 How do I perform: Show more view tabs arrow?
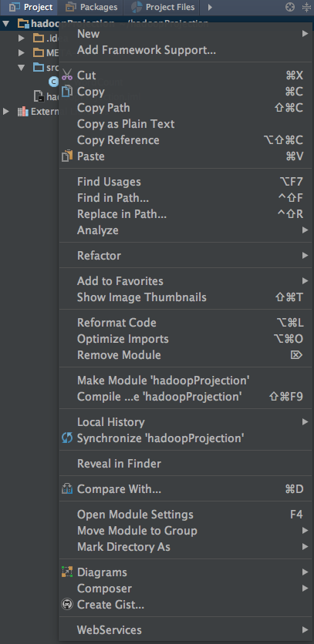point(210,7)
